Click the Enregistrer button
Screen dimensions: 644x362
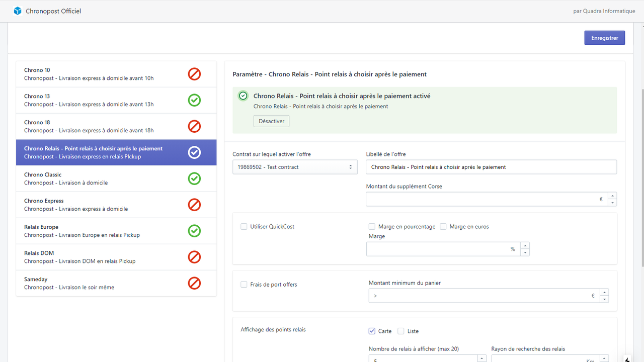[x=604, y=38]
